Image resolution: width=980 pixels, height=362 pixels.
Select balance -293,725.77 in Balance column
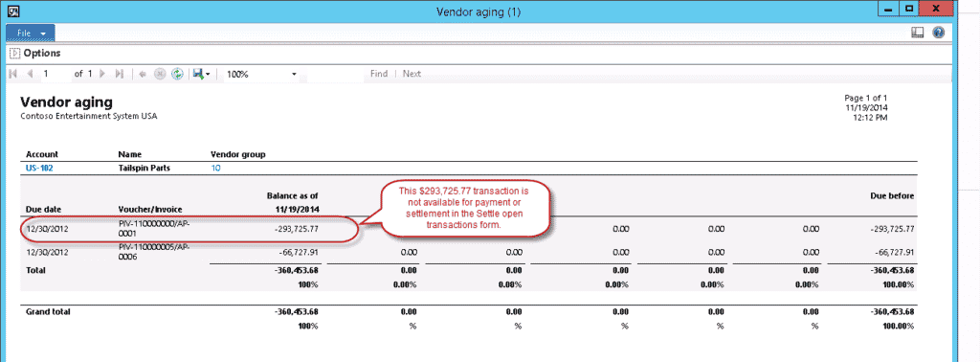[x=297, y=229]
